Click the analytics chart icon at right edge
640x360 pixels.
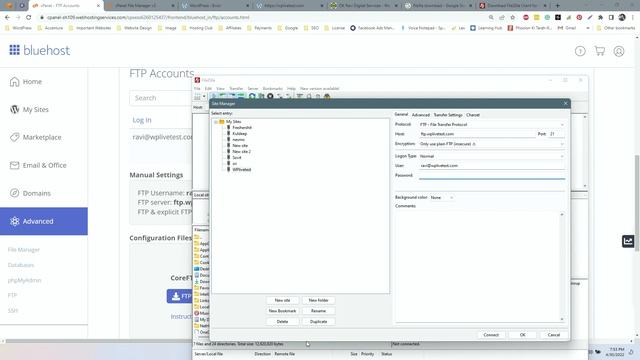pyautogui.click(x=628, y=241)
